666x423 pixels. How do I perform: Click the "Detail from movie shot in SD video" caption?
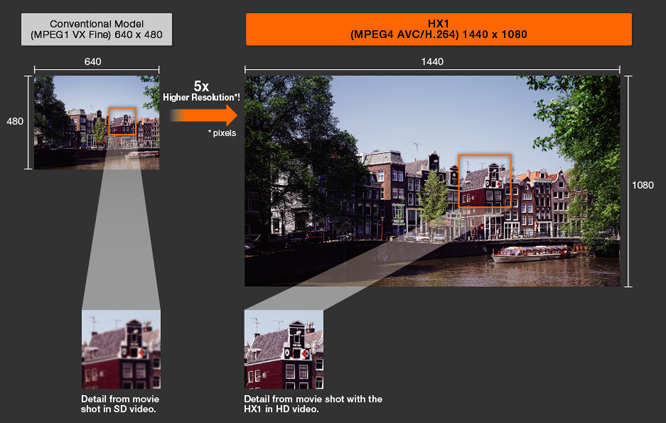[x=119, y=403]
